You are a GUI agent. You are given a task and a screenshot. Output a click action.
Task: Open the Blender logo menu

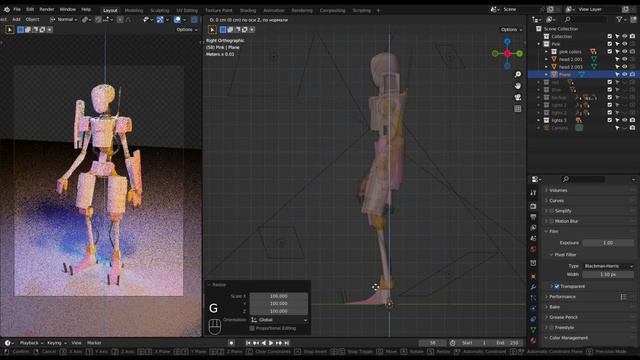click(x=7, y=9)
